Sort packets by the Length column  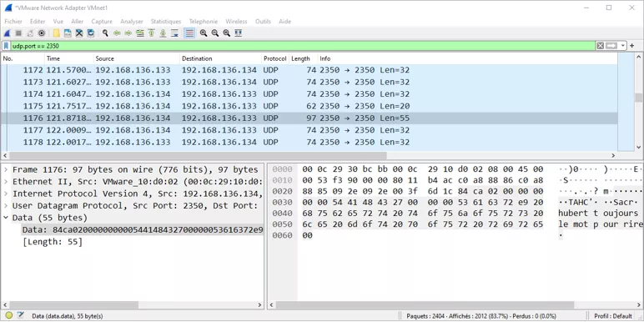point(304,58)
